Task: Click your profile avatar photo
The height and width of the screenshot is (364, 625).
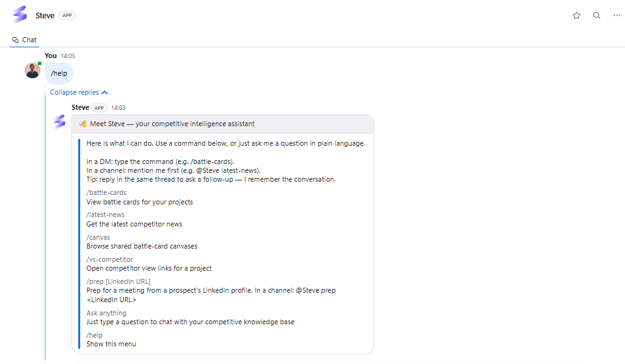Action: [32, 71]
